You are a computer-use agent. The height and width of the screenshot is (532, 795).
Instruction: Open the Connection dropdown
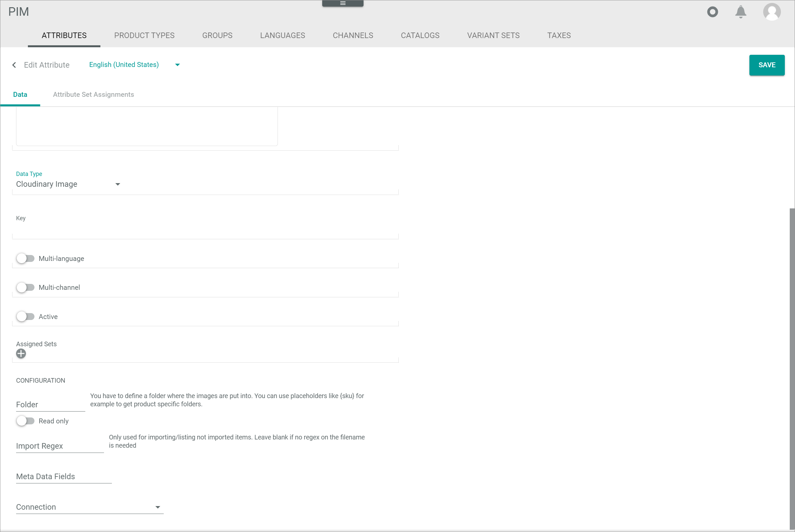(x=90, y=507)
